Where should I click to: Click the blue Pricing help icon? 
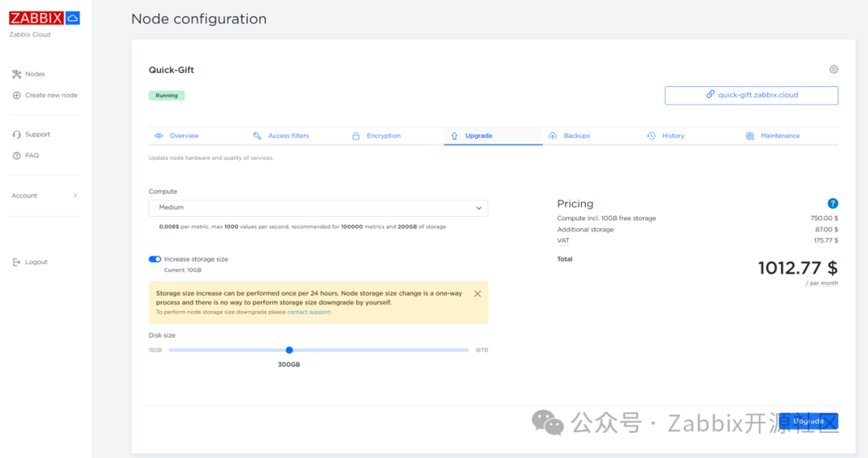click(x=833, y=203)
